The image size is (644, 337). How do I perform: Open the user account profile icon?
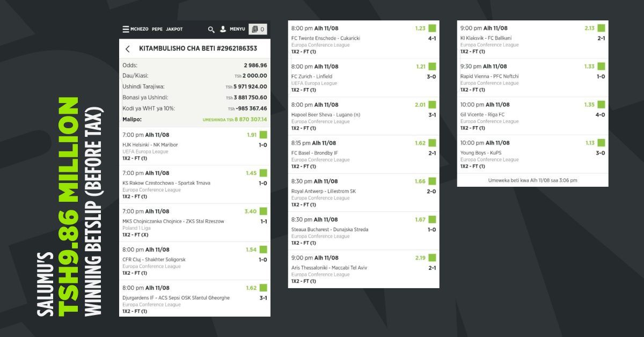pyautogui.click(x=223, y=29)
